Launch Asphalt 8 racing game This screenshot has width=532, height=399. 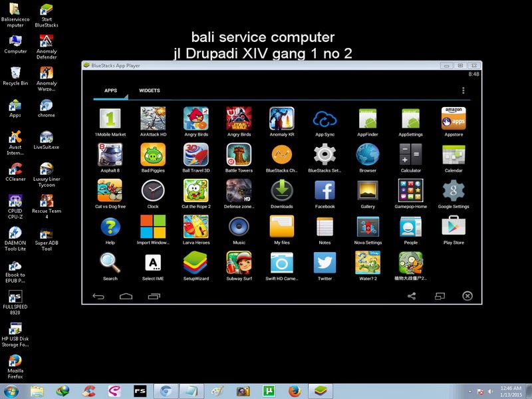pyautogui.click(x=110, y=155)
